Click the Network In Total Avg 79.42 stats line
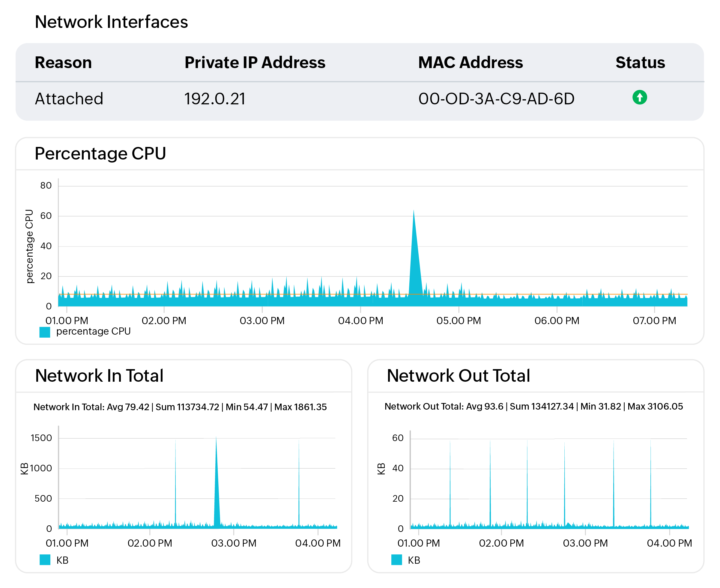The image size is (720, 588). click(180, 407)
